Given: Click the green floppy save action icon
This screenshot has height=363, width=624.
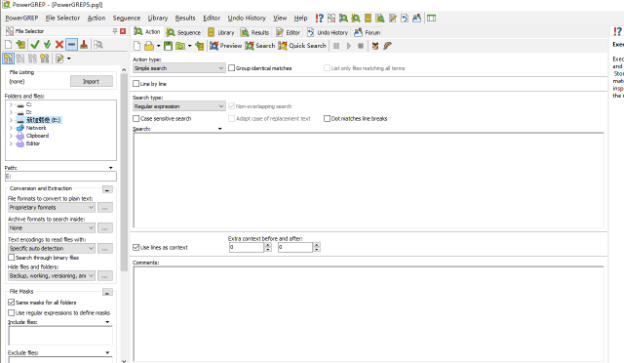Looking at the screenshot, I should 168,46.
